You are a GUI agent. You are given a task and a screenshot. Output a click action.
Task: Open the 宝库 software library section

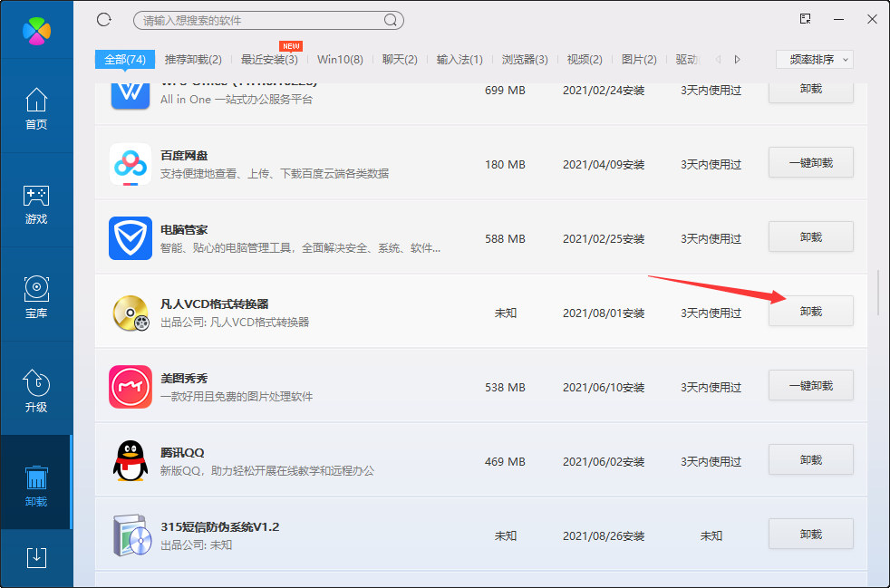pyautogui.click(x=36, y=297)
